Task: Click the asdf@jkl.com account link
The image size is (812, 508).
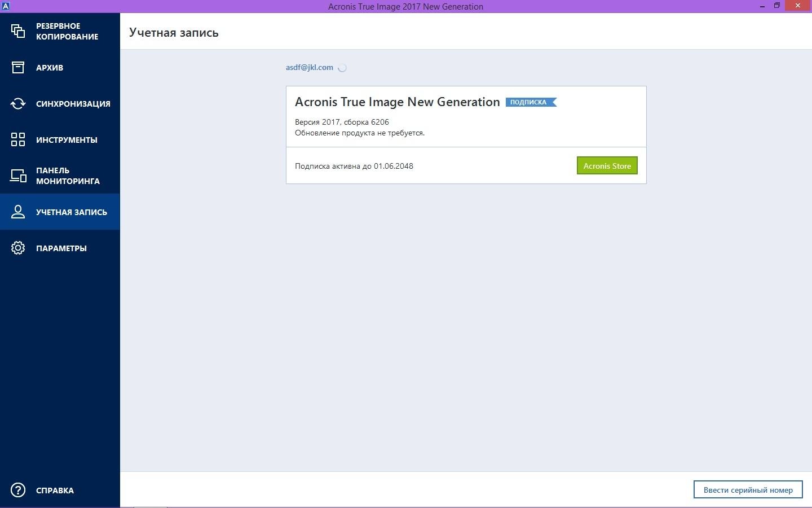Action: coord(309,67)
